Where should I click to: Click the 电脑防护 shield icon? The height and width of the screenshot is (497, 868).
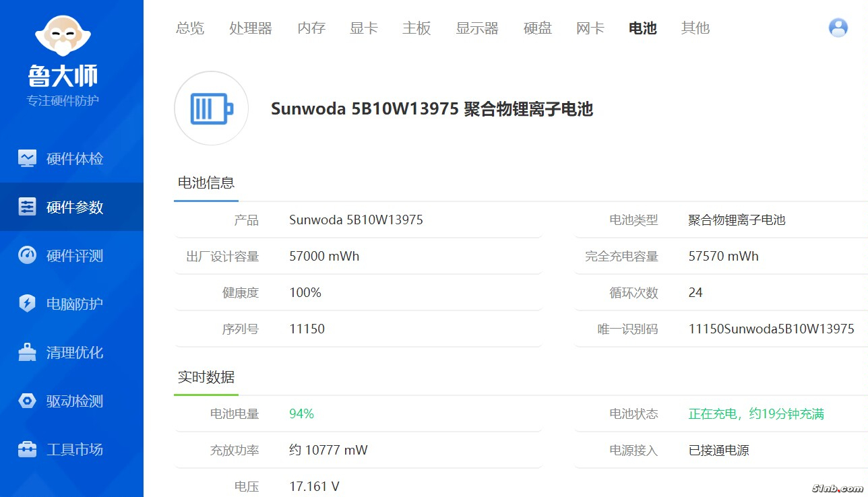coord(27,304)
